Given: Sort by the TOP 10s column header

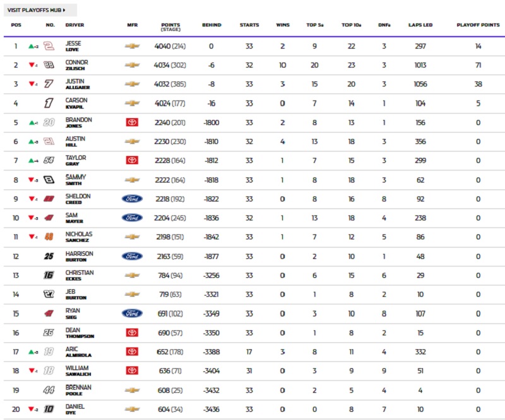Looking at the screenshot, I should [x=352, y=25].
